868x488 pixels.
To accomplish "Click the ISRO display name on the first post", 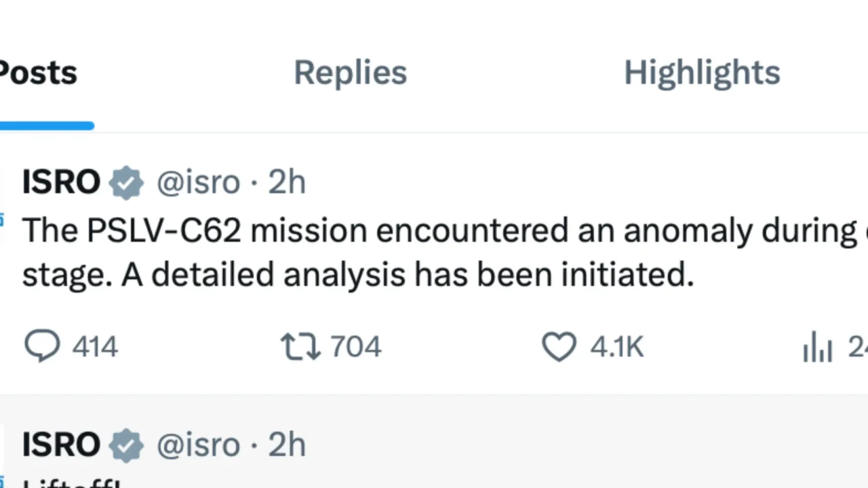I will pos(60,182).
